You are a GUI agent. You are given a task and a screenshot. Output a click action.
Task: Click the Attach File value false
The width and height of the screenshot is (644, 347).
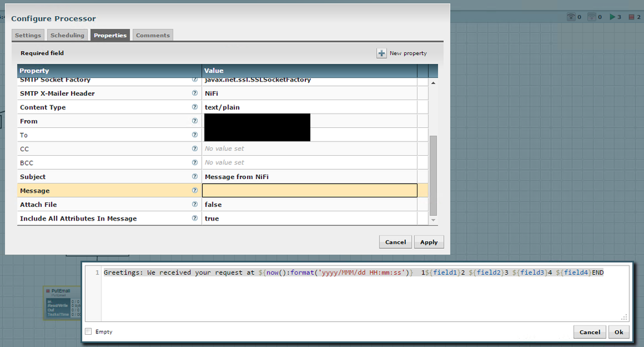tap(213, 204)
